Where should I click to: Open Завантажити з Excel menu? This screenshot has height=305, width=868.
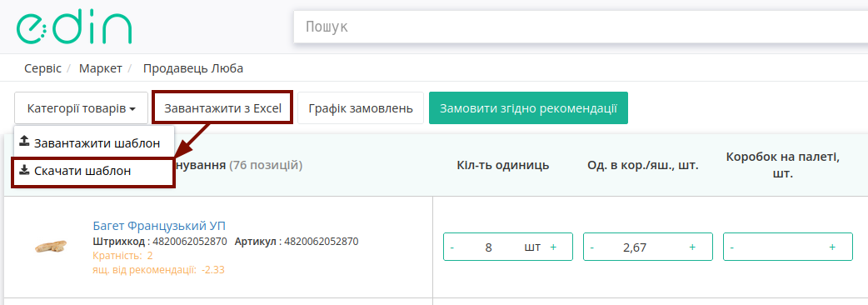[x=222, y=108]
